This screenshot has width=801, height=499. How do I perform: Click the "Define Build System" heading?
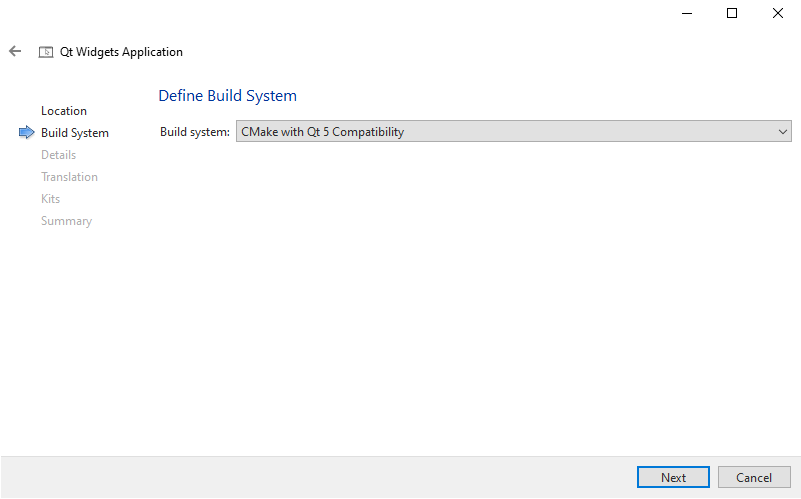click(x=227, y=96)
